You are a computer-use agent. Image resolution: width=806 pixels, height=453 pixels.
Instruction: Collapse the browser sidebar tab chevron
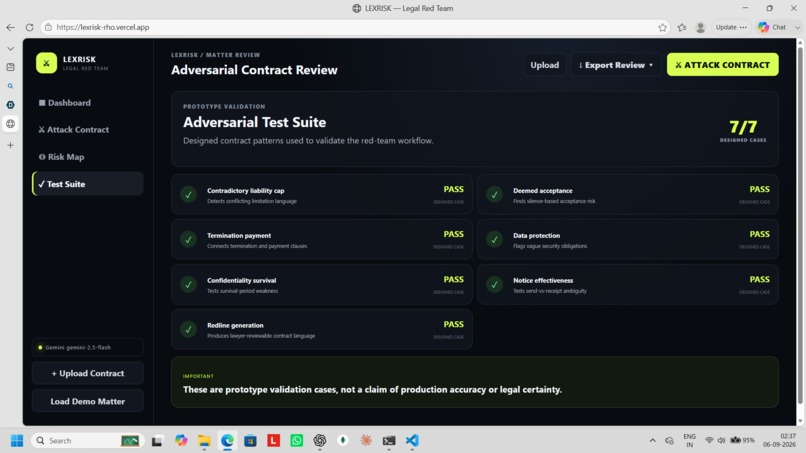pyautogui.click(x=10, y=48)
